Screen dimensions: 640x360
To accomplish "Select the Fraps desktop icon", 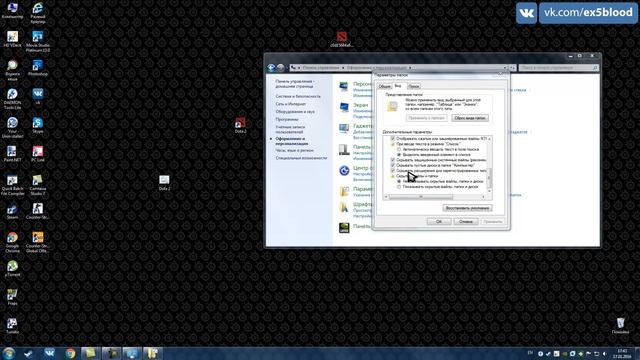I will point(12,297).
